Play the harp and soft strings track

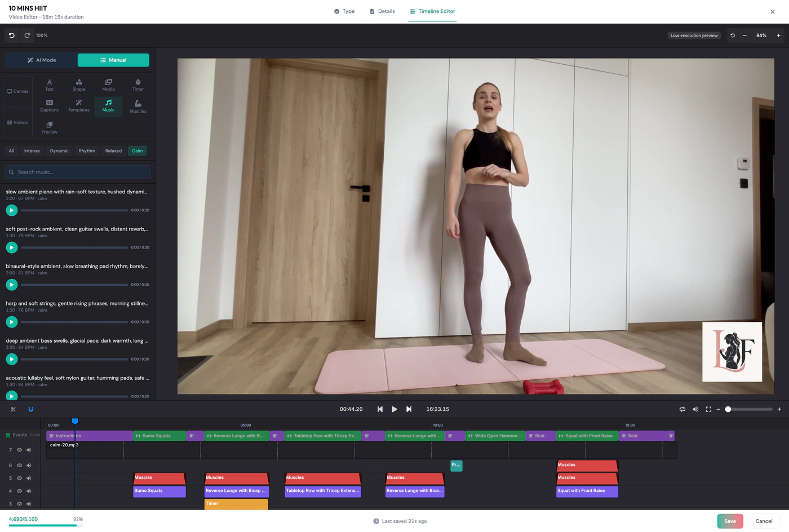(11, 322)
